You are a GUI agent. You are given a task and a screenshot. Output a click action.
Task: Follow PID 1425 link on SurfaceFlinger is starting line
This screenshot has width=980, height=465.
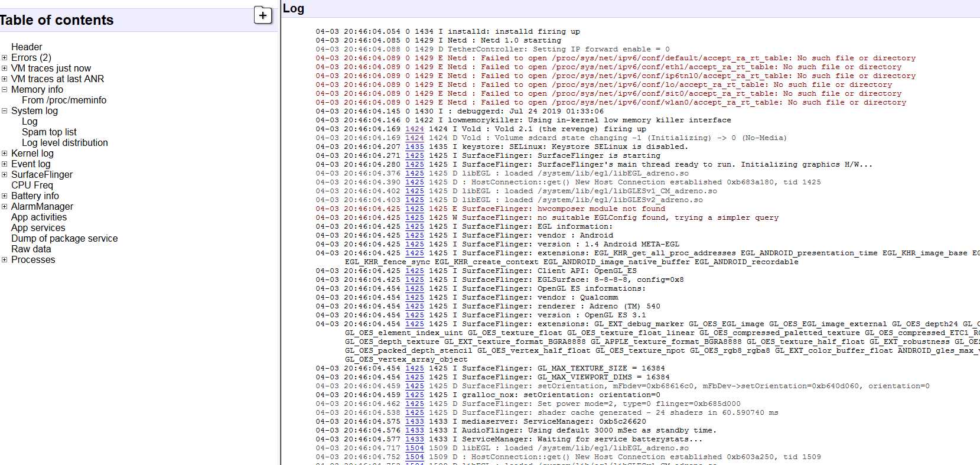(x=415, y=155)
